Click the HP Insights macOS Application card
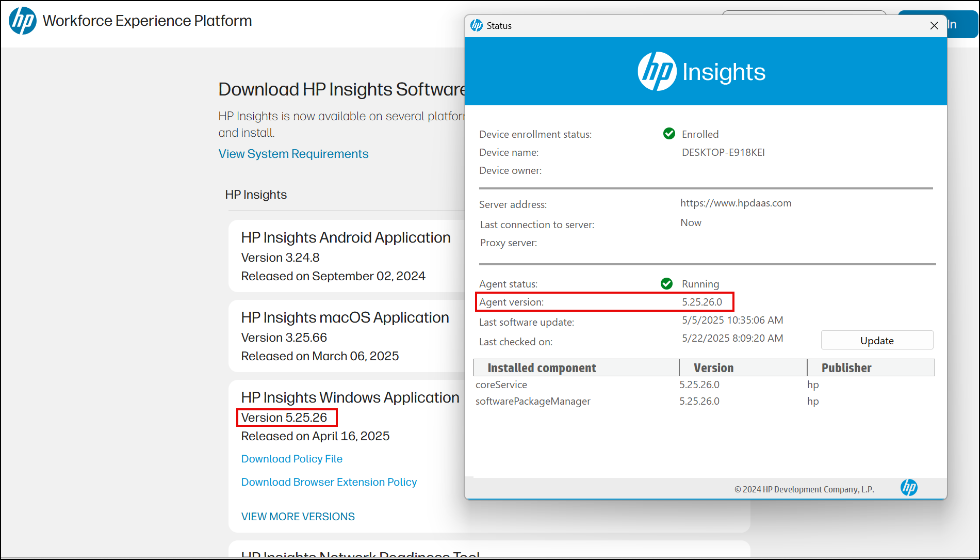This screenshot has height=560, width=980. [x=346, y=336]
